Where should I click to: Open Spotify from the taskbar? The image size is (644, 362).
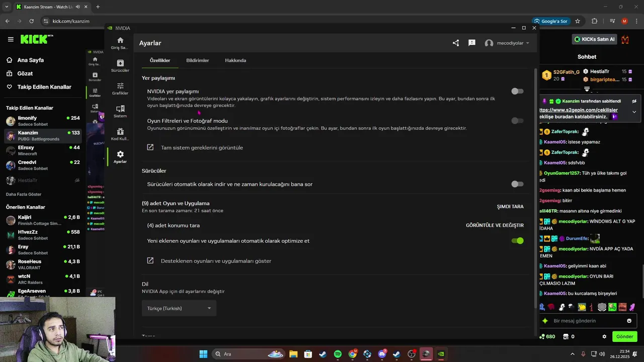338,354
